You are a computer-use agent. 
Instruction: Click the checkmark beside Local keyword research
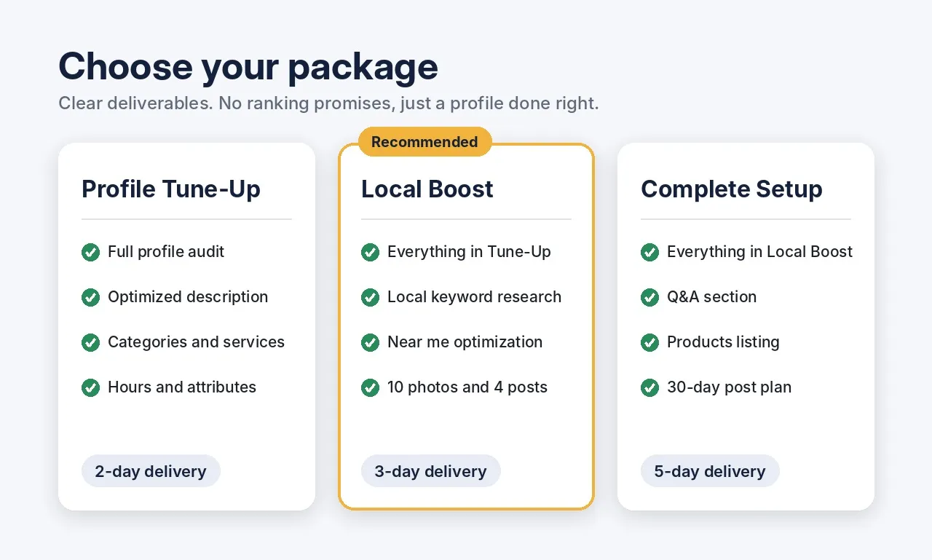point(370,297)
